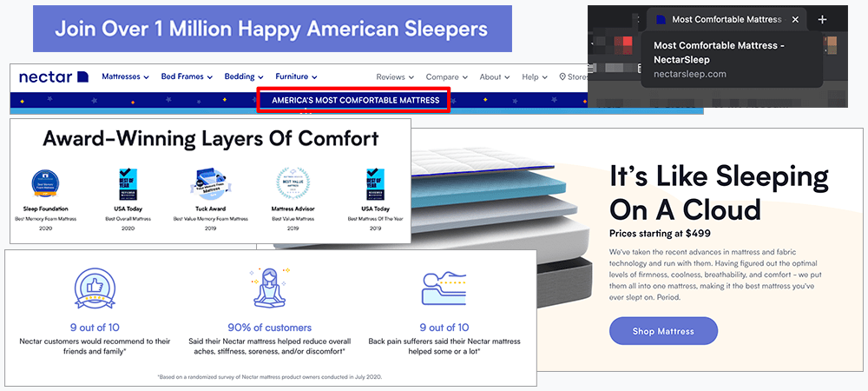The image size is (868, 391).
Task: Click the Tuck Award badge
Action: (210, 186)
